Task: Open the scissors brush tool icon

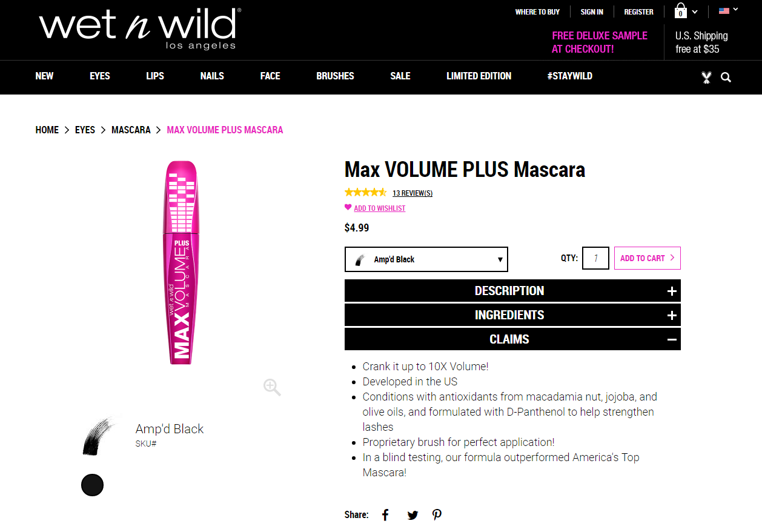Action: [706, 78]
